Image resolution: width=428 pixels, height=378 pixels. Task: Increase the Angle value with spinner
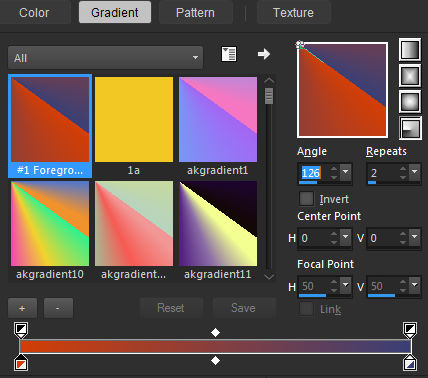pos(334,169)
